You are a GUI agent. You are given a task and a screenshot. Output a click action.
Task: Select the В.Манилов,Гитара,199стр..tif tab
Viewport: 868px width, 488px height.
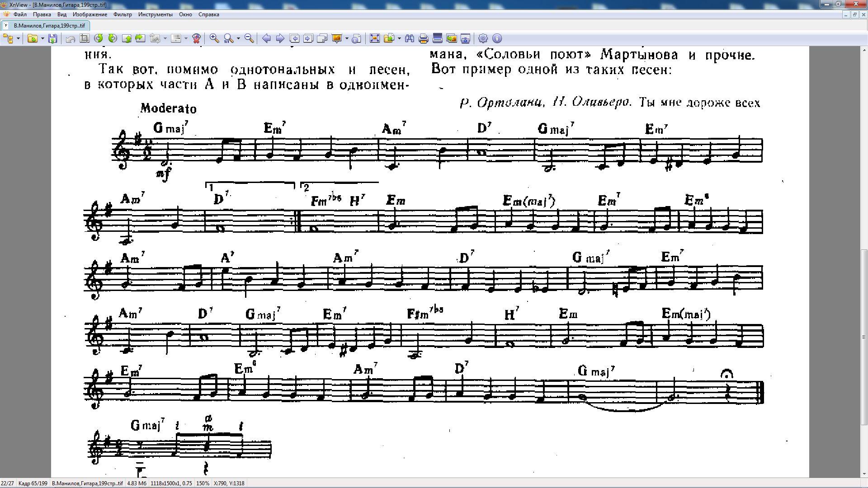pyautogui.click(x=49, y=26)
